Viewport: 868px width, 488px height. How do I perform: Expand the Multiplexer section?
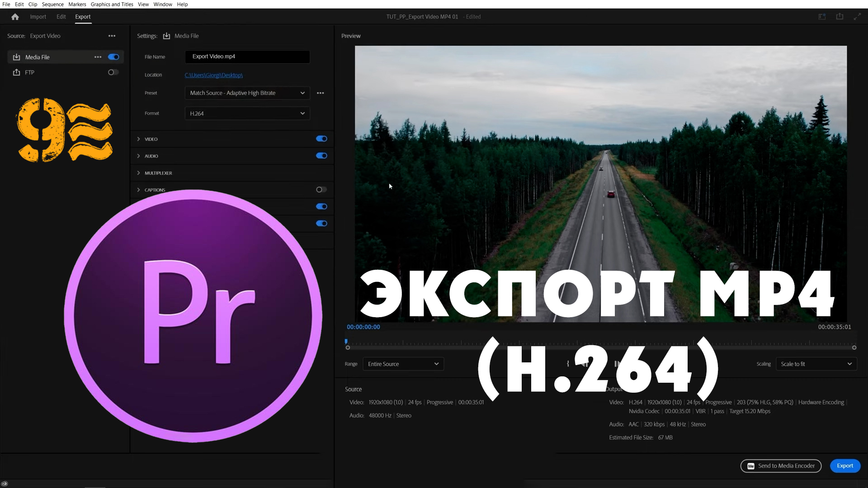tap(158, 173)
